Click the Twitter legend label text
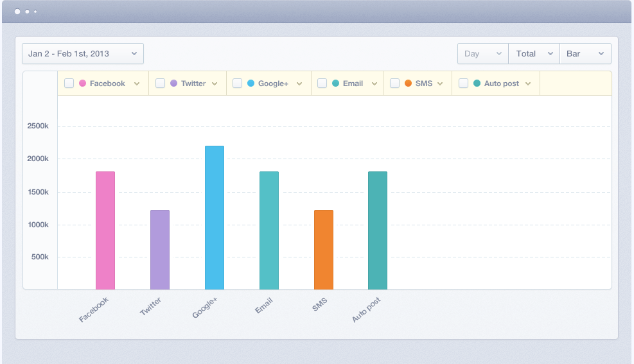The width and height of the screenshot is (634, 364). pos(193,83)
